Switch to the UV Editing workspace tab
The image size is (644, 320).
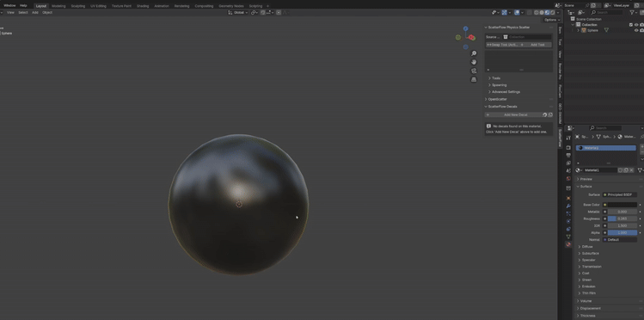coord(98,6)
